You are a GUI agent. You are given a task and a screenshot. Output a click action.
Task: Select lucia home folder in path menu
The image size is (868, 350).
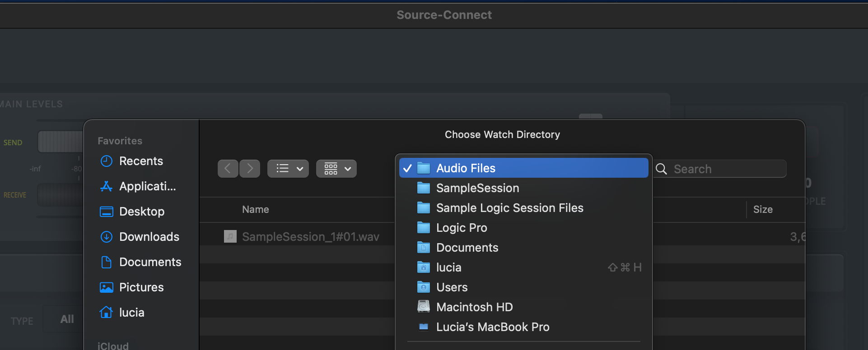click(x=448, y=267)
